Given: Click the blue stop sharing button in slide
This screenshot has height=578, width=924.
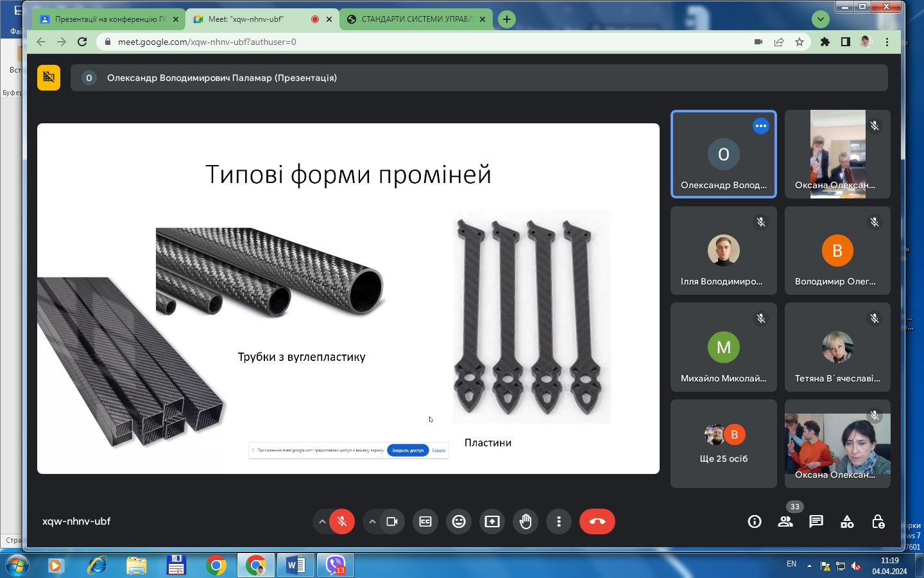Looking at the screenshot, I should click(407, 450).
